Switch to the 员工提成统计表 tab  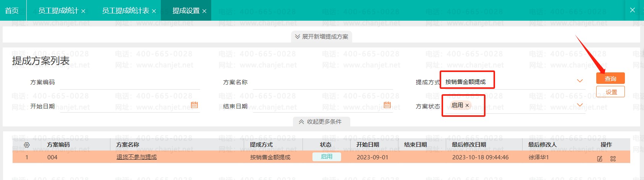click(125, 11)
